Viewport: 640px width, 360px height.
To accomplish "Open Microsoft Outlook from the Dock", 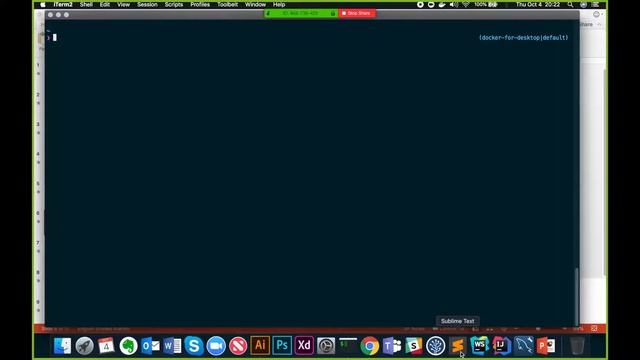I will [x=150, y=346].
